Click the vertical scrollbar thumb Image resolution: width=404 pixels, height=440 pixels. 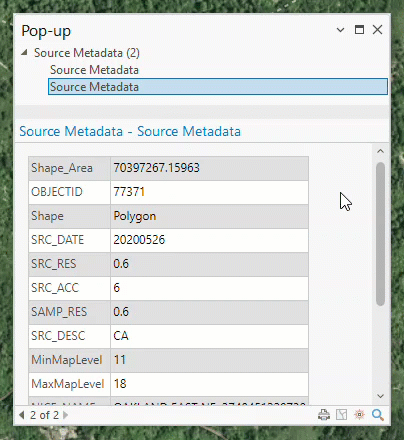pos(380,234)
